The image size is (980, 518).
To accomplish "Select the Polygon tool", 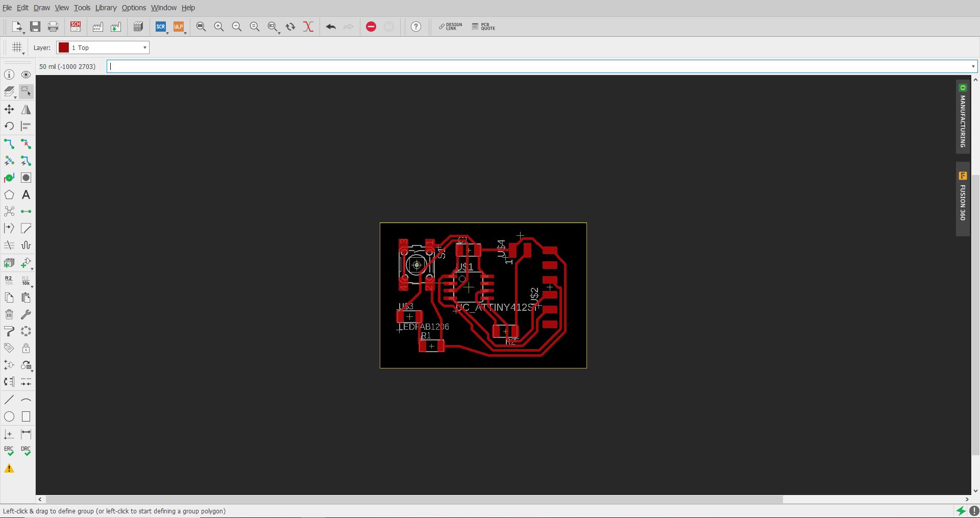I will click(9, 195).
